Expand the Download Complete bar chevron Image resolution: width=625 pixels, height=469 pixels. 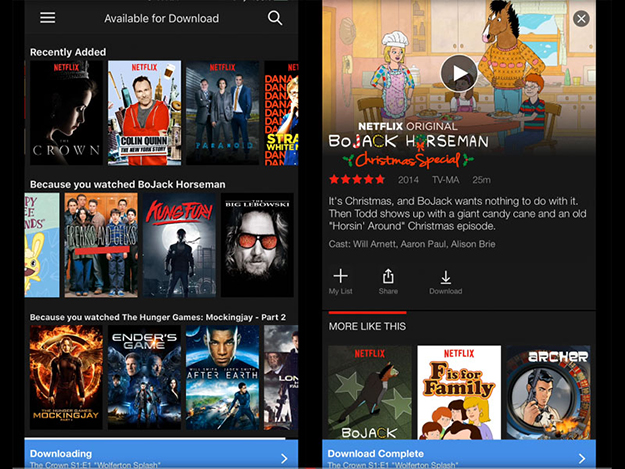point(582,458)
